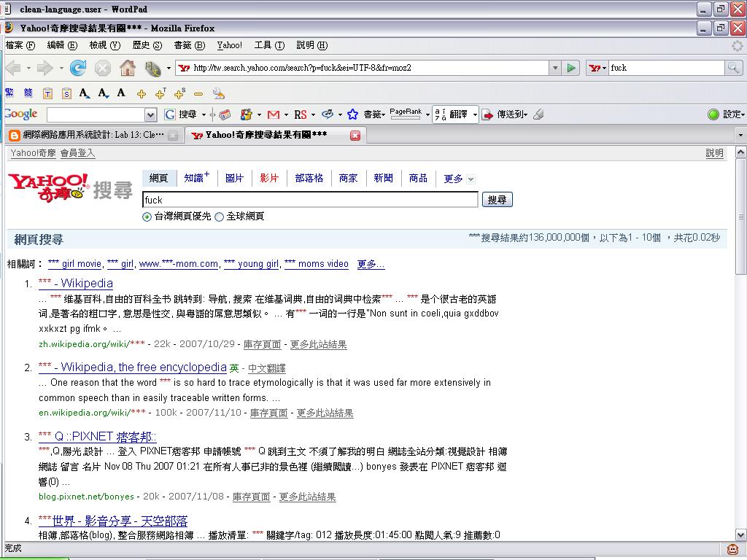Open the address bar URL history dropdown
Viewport: 747px width, 560px height.
(555, 68)
